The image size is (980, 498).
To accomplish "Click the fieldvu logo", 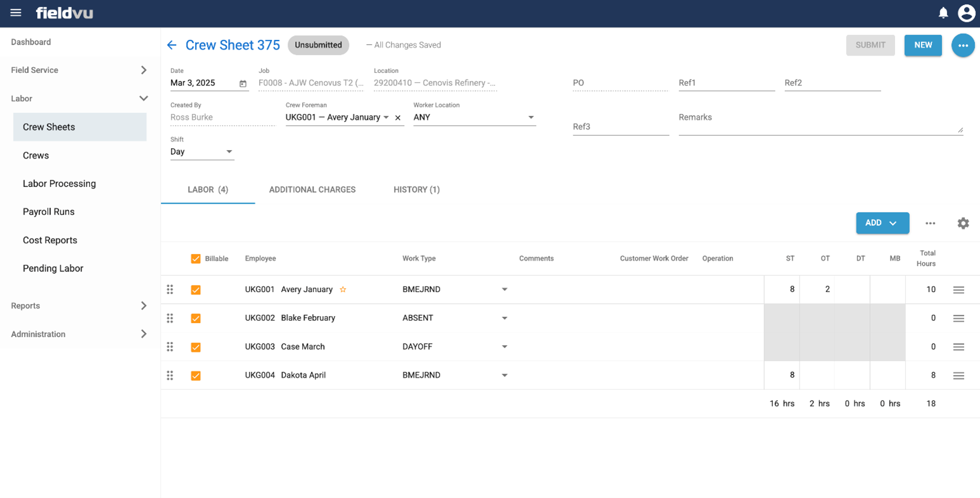I will [x=65, y=13].
